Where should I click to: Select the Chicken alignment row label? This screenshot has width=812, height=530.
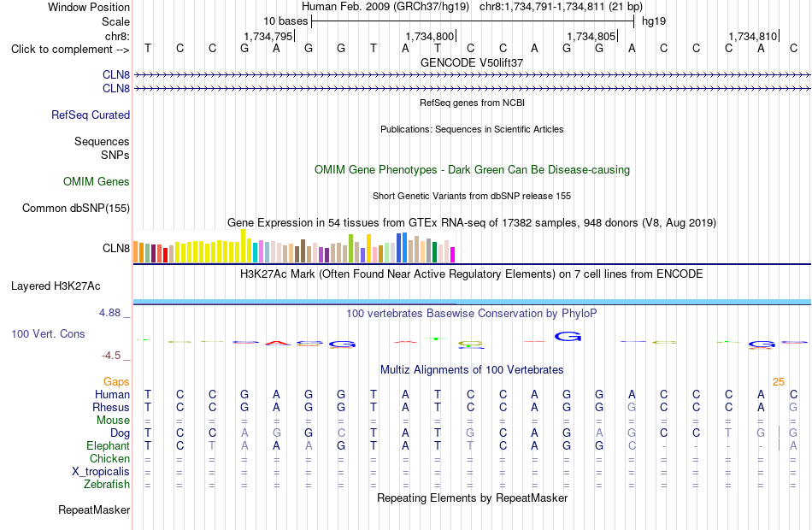click(x=109, y=459)
